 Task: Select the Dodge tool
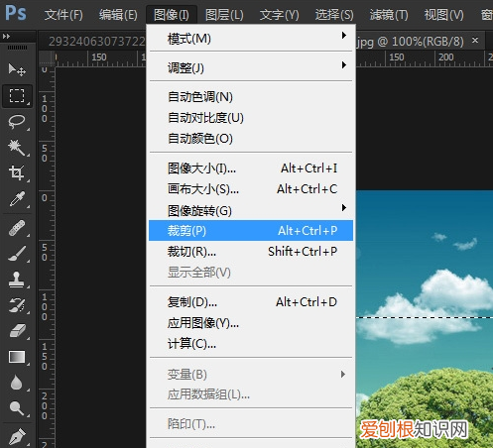tap(17, 408)
